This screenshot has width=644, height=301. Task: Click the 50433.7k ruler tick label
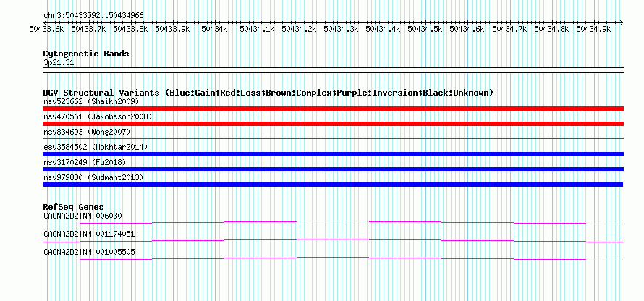click(88, 29)
